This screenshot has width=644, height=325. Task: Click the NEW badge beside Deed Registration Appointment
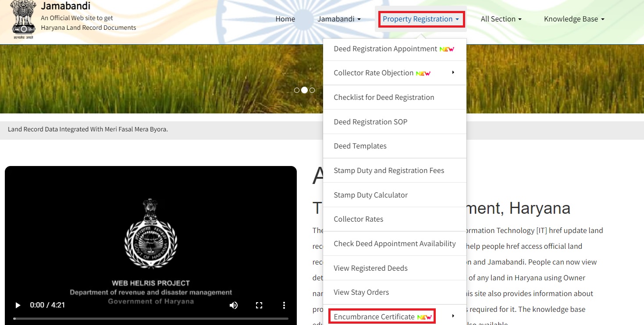(446, 49)
